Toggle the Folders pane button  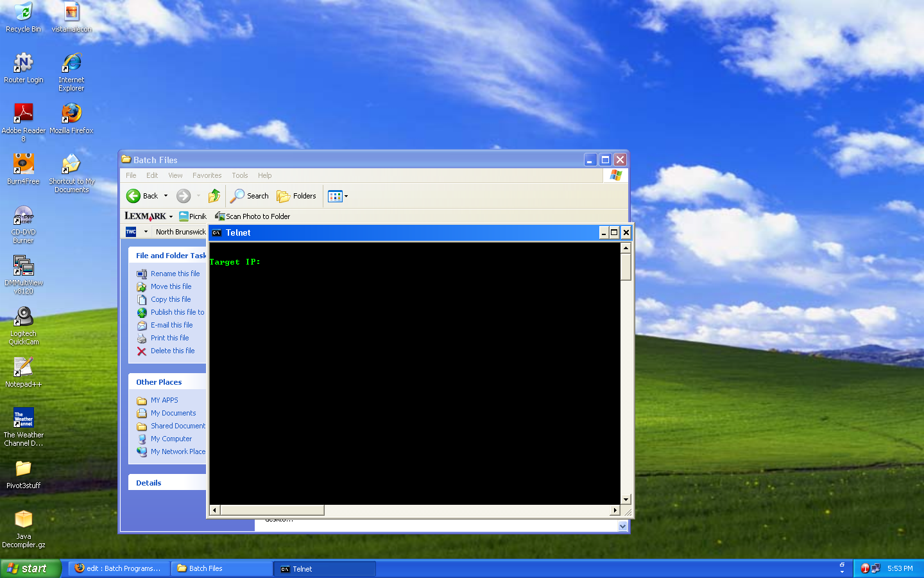coord(296,196)
